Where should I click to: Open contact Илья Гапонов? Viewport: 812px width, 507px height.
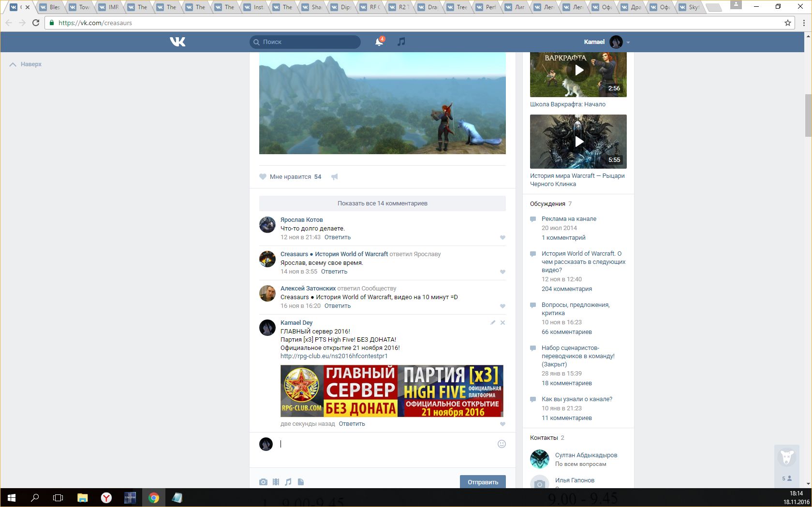click(575, 480)
